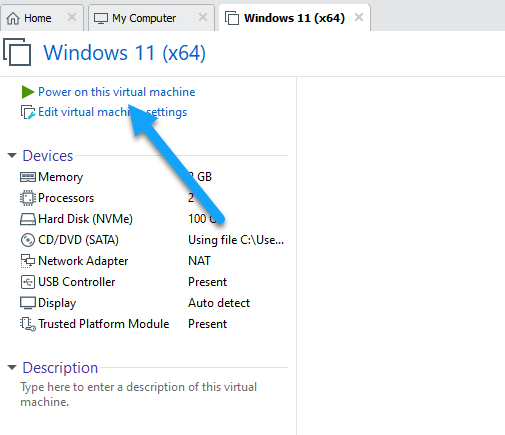Collapse the Description section arrow
Screen dimensions: 505x435
(12, 368)
